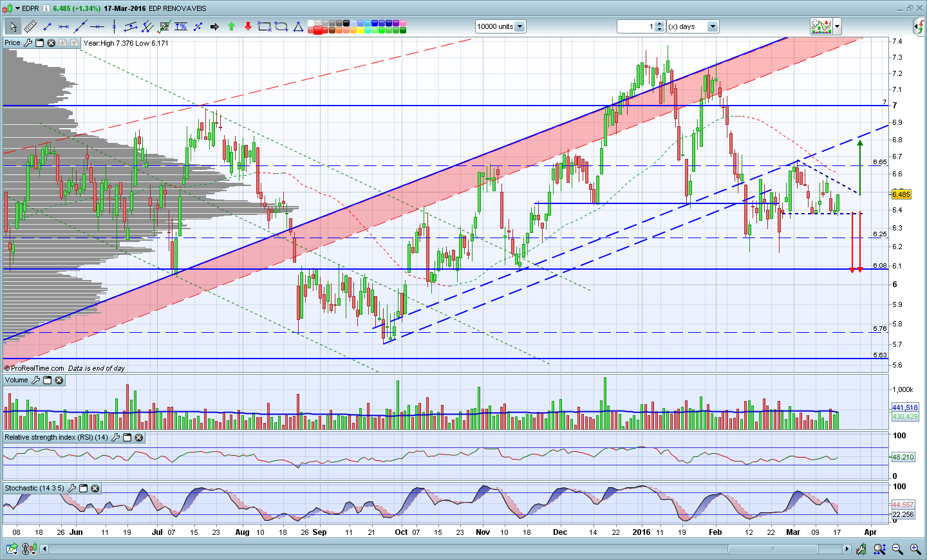The width and height of the screenshot is (927, 560).
Task: Select the parallel channel drawing tool
Action: click(131, 26)
